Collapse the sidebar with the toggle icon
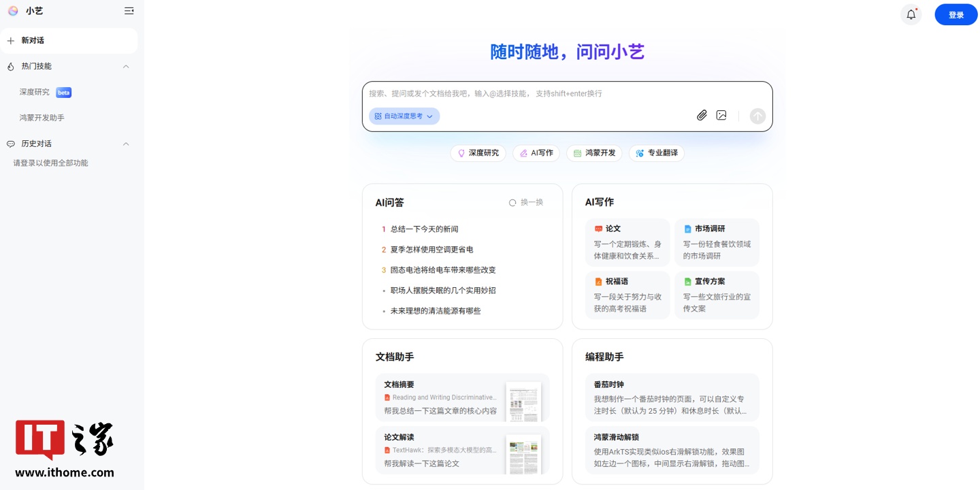Viewport: 980px width, 490px height. coord(129,11)
